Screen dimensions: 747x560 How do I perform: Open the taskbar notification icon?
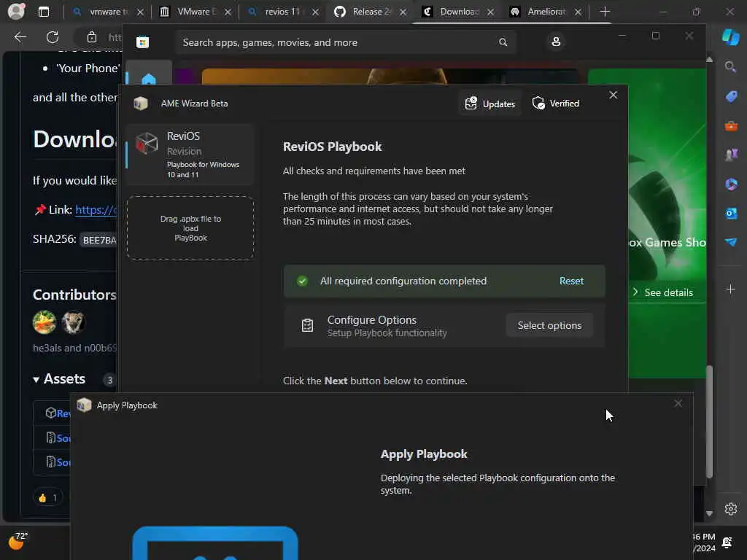727,542
